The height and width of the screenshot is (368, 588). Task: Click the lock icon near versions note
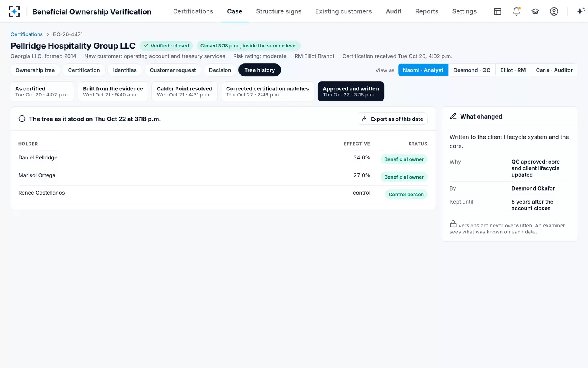pyautogui.click(x=453, y=224)
